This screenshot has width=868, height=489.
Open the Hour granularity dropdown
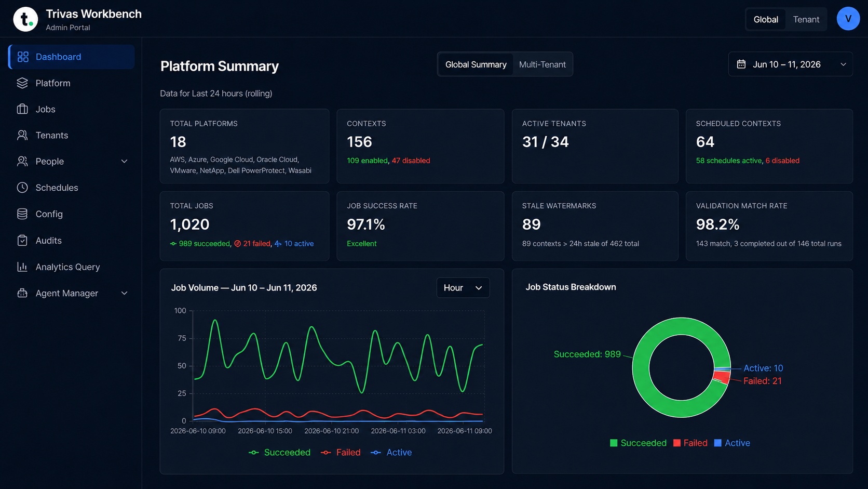[x=463, y=288]
